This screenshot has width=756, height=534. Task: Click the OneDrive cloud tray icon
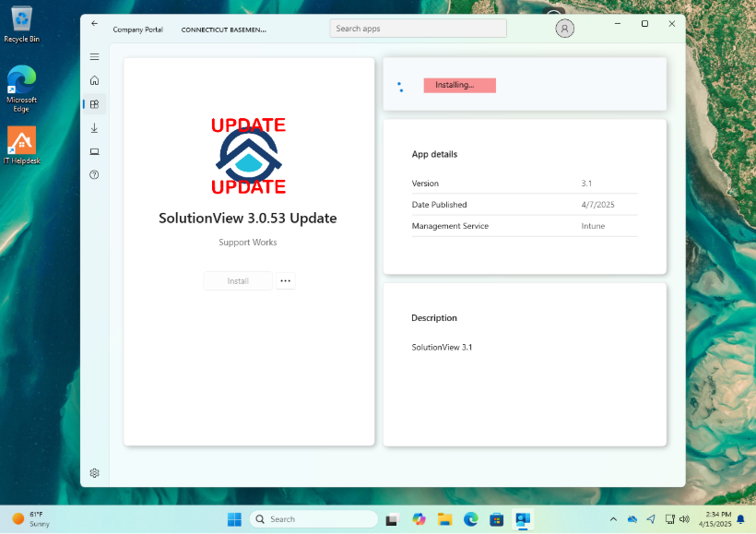(x=632, y=519)
